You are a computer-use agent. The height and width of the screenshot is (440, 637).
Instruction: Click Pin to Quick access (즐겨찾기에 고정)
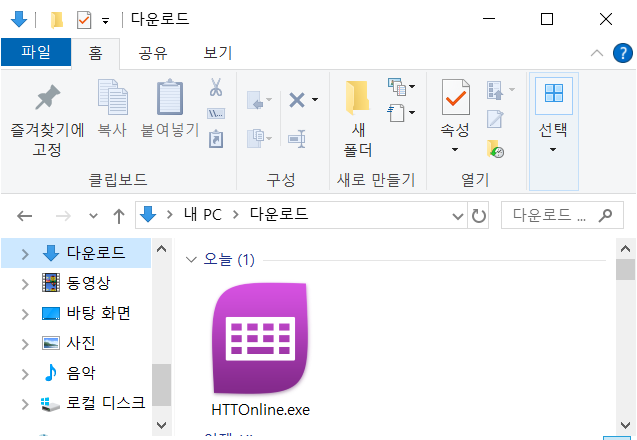point(47,119)
